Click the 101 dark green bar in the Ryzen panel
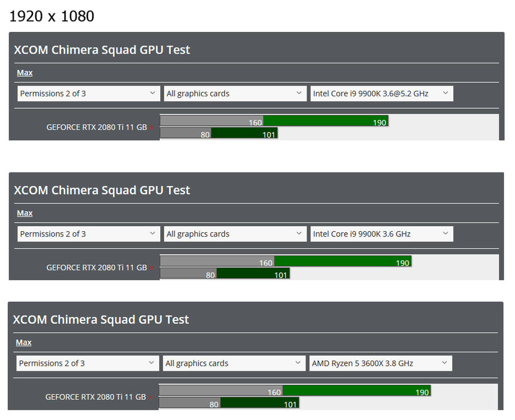 pyautogui.click(x=259, y=403)
